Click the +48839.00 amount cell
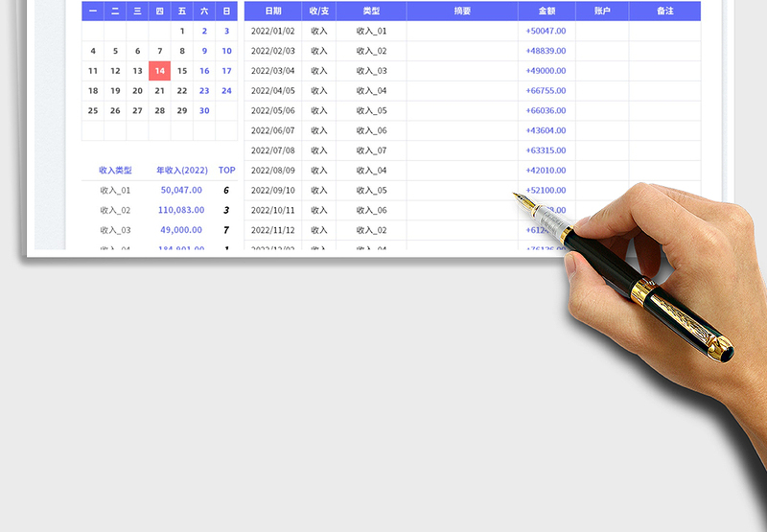The height and width of the screenshot is (532, 767). pos(546,51)
